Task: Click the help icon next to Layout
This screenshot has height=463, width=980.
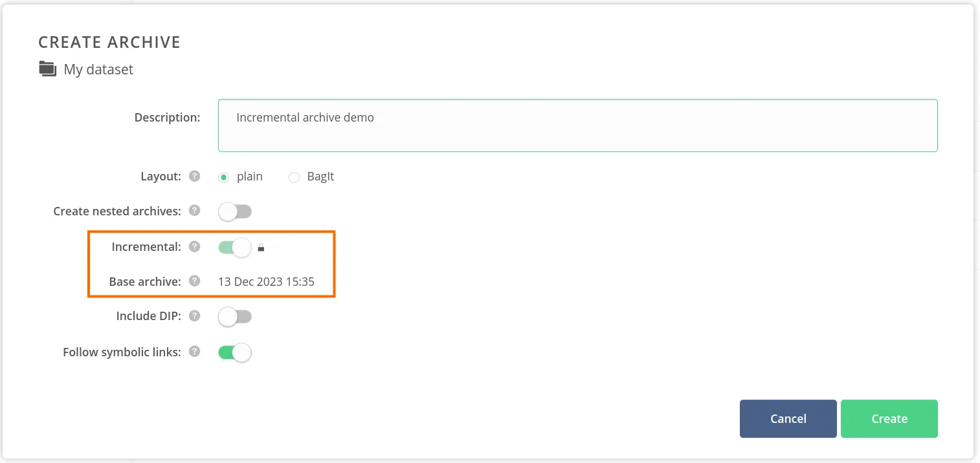Action: [194, 176]
